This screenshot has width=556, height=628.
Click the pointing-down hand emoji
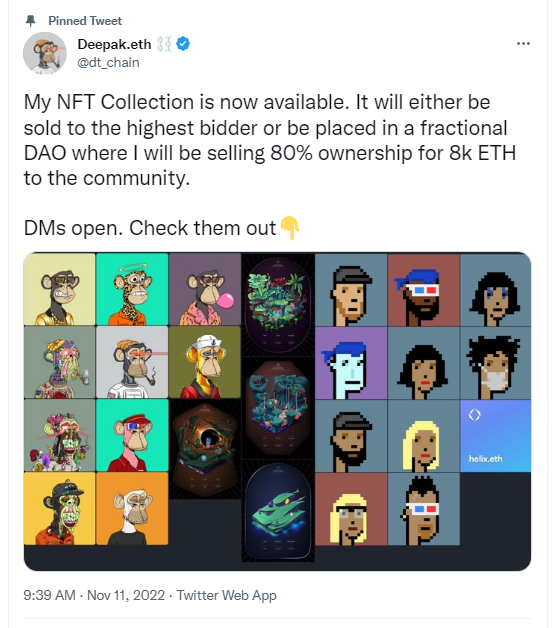(290, 227)
